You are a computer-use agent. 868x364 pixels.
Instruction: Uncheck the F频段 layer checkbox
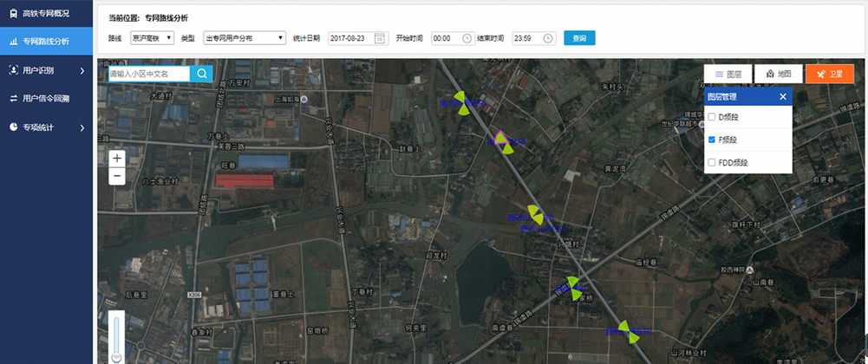tap(712, 140)
